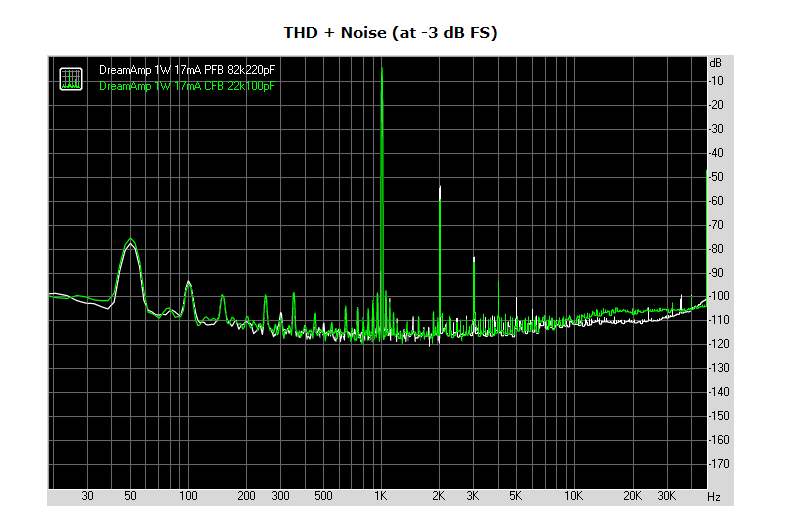The height and width of the screenshot is (526, 796).
Task: Select the green CFB 22k100pF legend entry
Action: click(187, 86)
